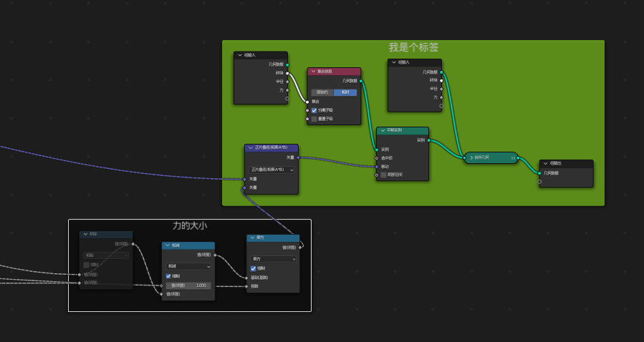Select the 相对 (Relative) transform button
The width and height of the screenshot is (644, 342).
[x=345, y=92]
